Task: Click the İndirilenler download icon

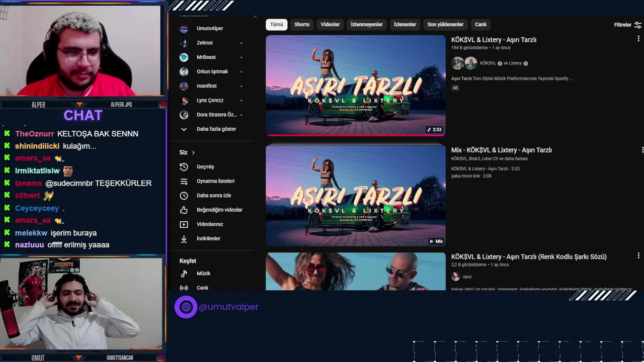Action: 184,239
